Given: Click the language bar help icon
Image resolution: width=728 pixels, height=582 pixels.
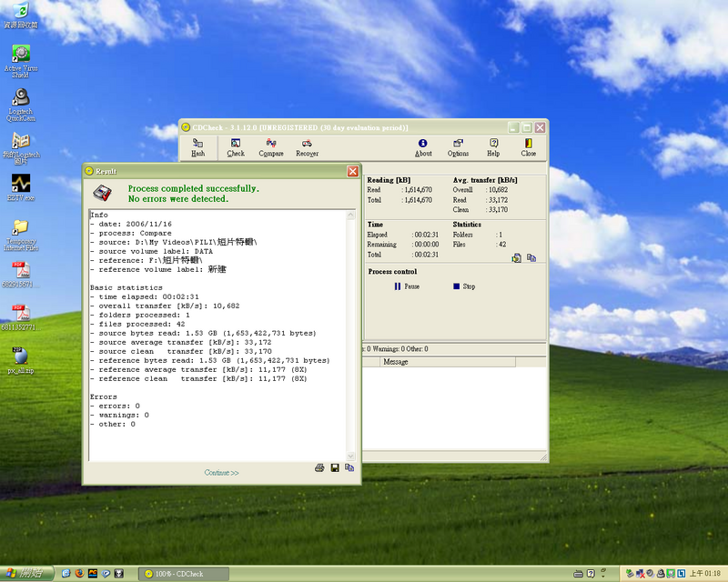Looking at the screenshot, I should (591, 574).
